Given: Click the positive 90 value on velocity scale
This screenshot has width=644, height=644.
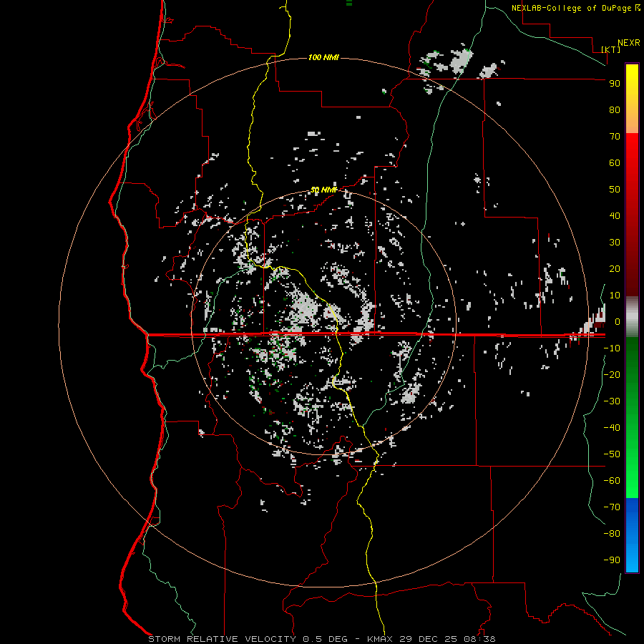Looking at the screenshot, I should tap(615, 84).
